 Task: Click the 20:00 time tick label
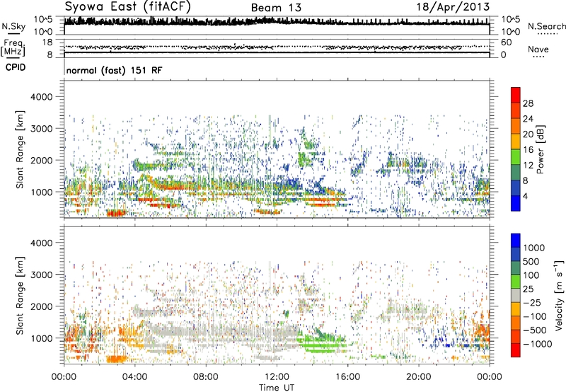click(x=418, y=377)
